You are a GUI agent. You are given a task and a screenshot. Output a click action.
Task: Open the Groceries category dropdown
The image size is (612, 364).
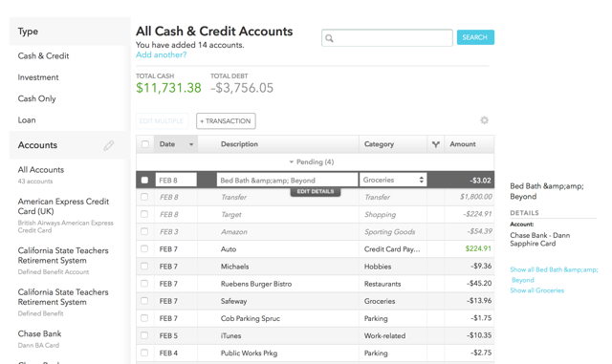(393, 180)
